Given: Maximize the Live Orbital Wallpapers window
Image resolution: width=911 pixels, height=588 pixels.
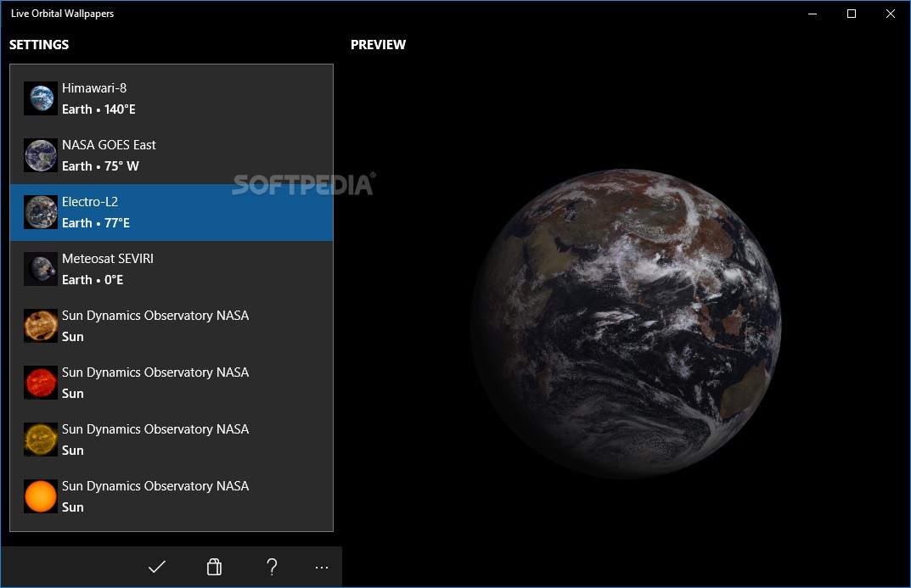Looking at the screenshot, I should click(x=852, y=14).
